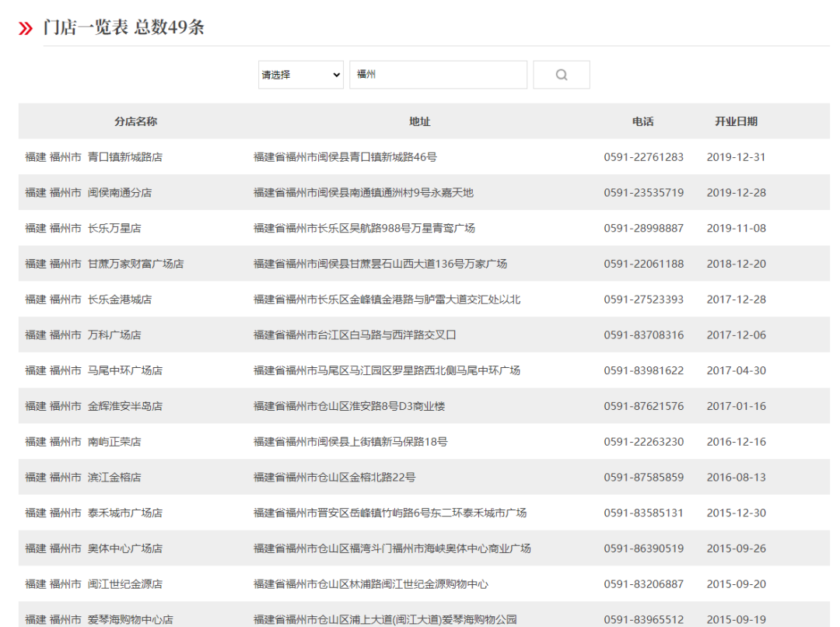Click the 门店一览表 总数49条 heading
Viewport: 840px width, 627px height.
pos(124,28)
